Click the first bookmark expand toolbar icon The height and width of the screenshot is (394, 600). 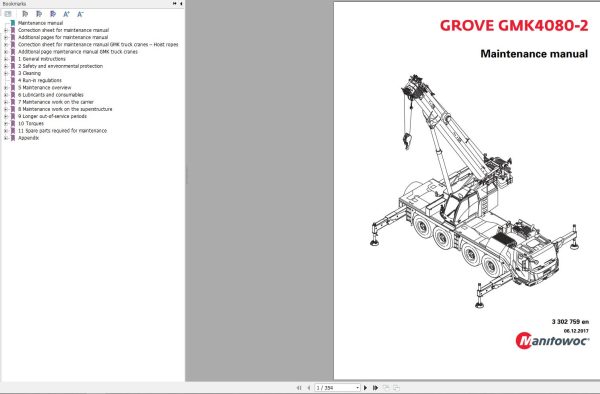click(x=25, y=14)
